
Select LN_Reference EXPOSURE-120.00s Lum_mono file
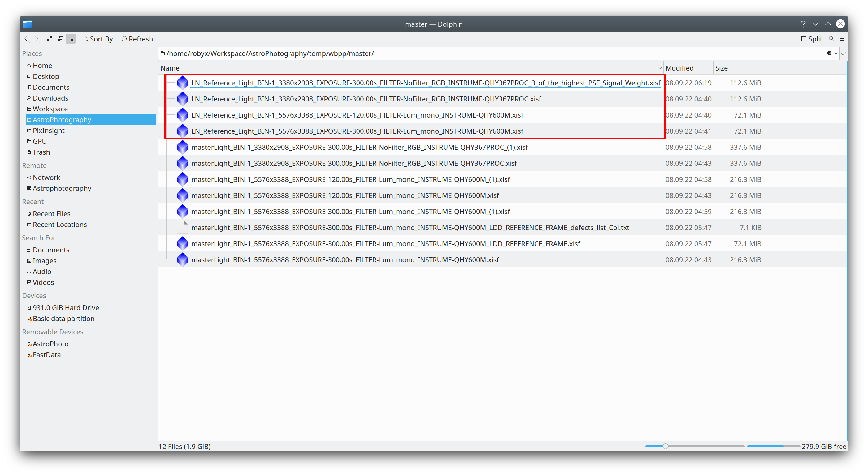point(357,115)
